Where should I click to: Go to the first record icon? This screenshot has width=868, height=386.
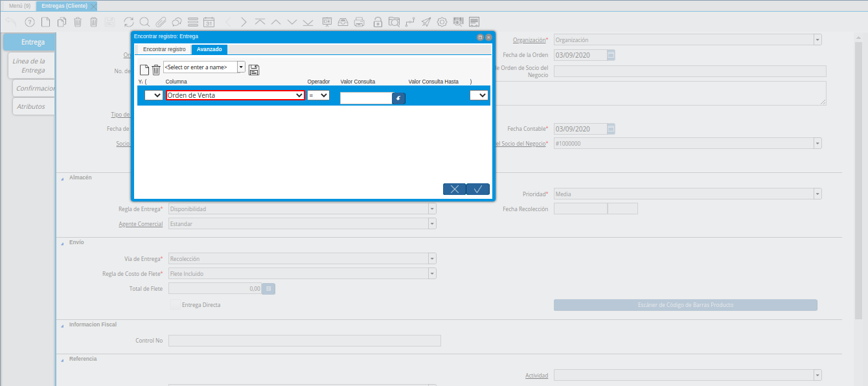click(x=260, y=22)
